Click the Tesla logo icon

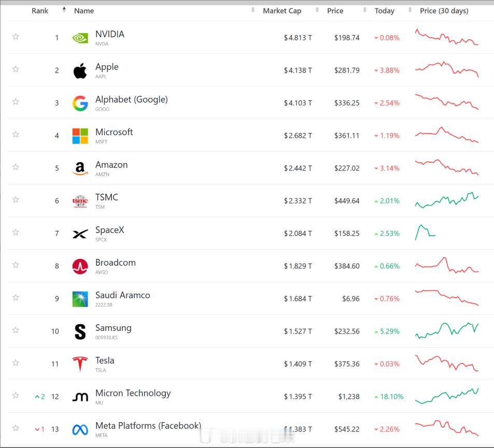(x=80, y=364)
